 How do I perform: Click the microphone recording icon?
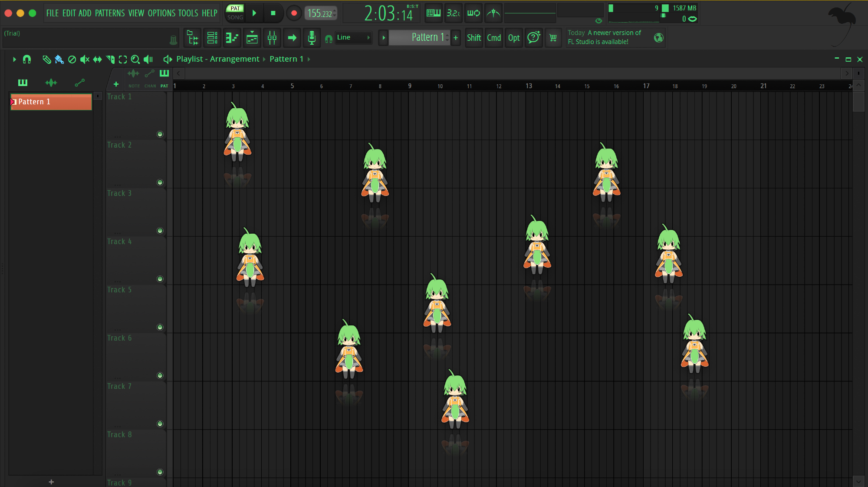[x=311, y=38]
